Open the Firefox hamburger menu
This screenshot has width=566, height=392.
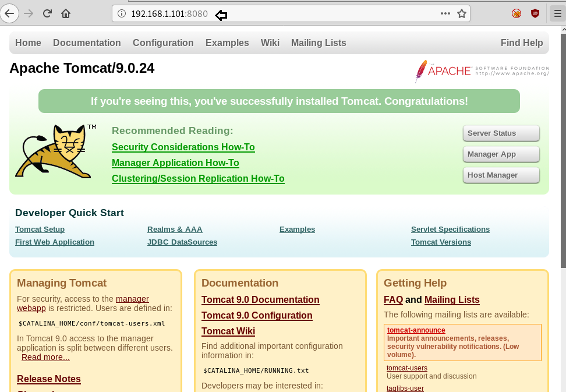[558, 14]
